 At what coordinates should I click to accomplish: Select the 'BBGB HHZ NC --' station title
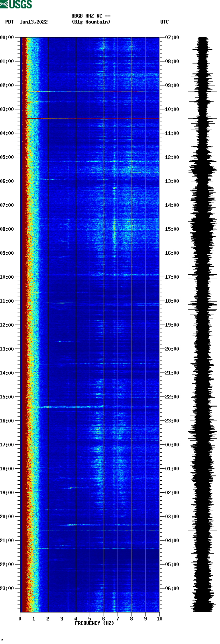[91, 16]
